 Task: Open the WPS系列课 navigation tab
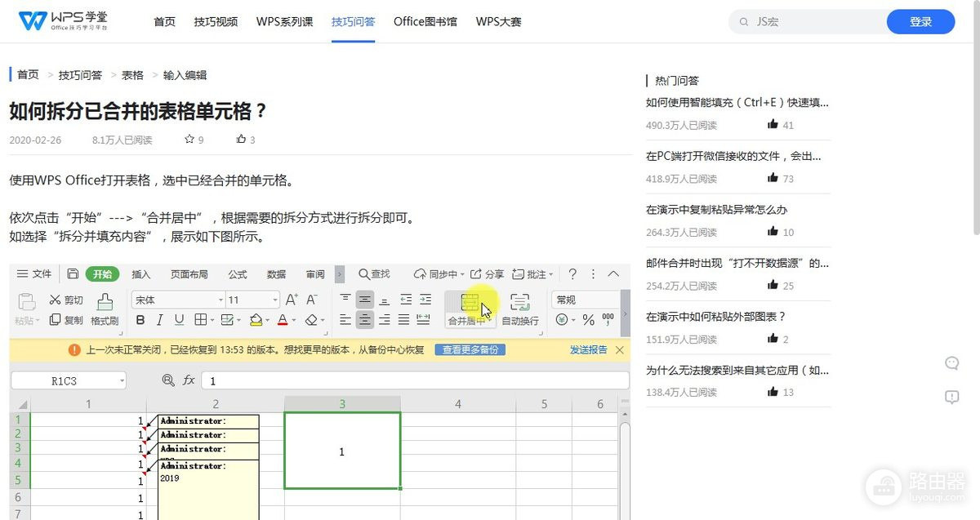[284, 22]
